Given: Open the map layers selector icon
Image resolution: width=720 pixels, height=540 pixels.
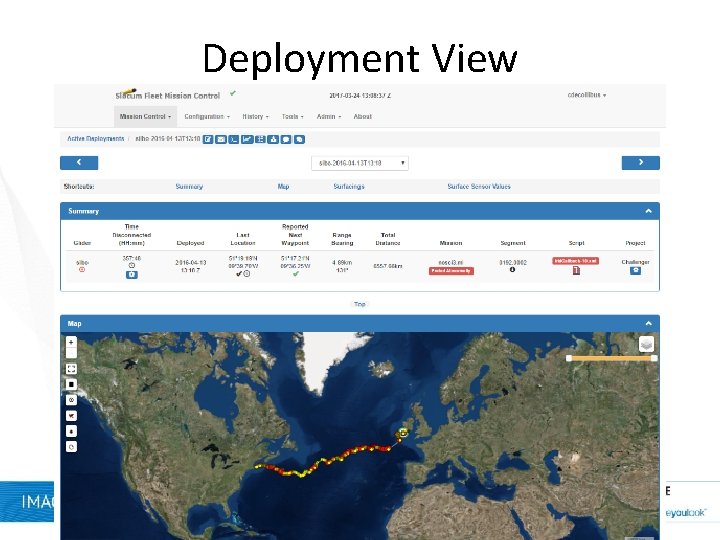Looking at the screenshot, I should tap(646, 344).
